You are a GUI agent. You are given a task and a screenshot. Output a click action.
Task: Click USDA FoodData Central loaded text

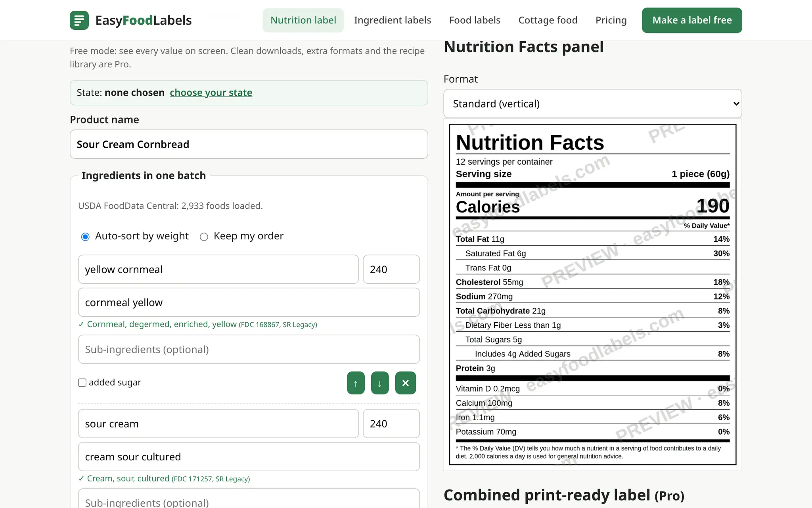[x=170, y=206]
